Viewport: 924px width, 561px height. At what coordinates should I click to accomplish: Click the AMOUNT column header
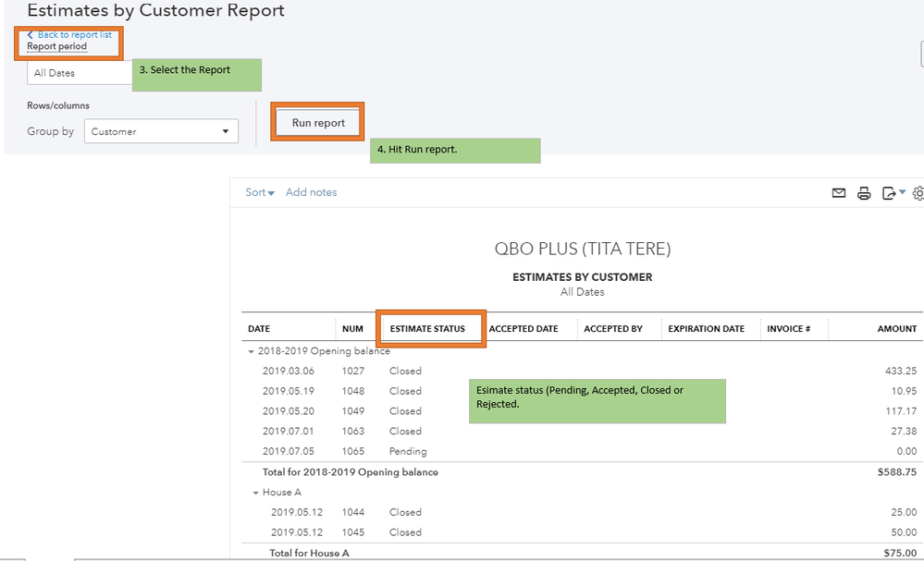tap(896, 328)
